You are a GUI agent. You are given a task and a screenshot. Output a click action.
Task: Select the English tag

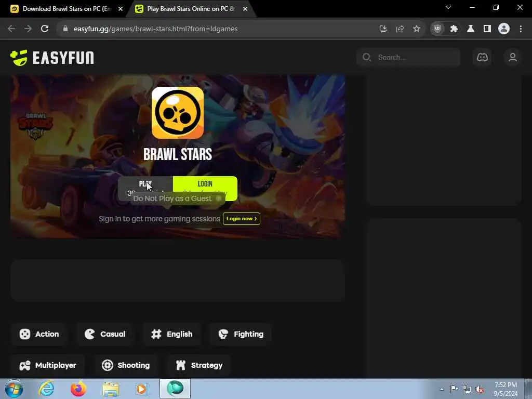click(171, 334)
